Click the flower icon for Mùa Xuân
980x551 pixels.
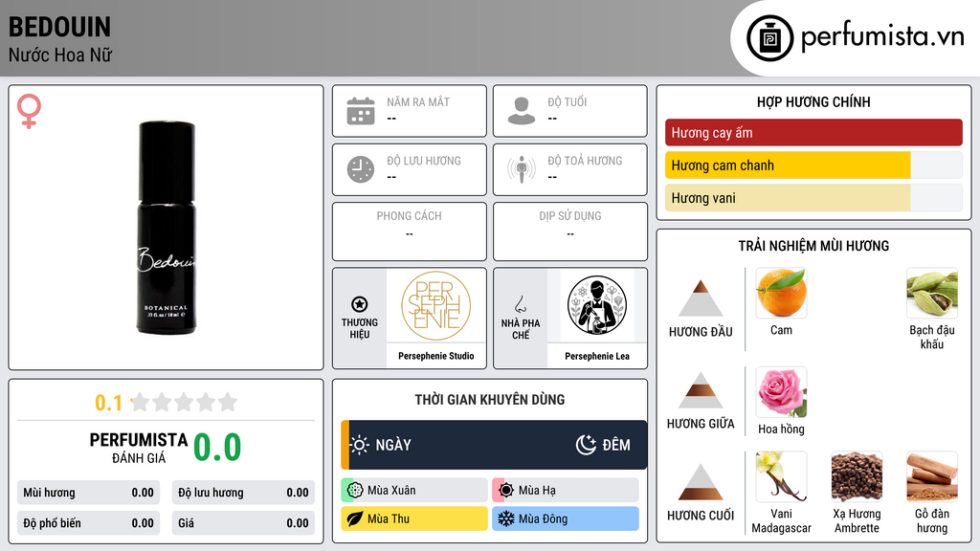coord(355,491)
